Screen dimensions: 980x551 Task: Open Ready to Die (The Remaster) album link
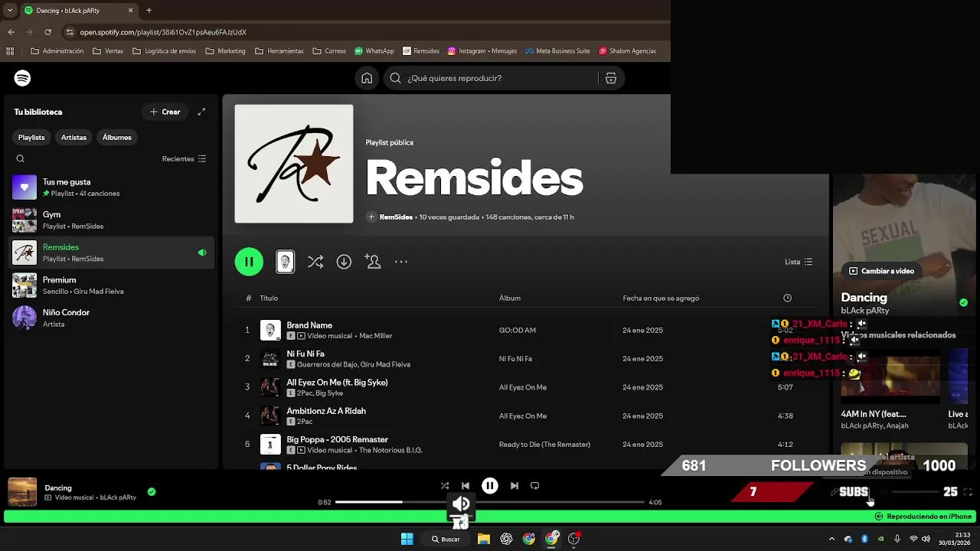(544, 445)
